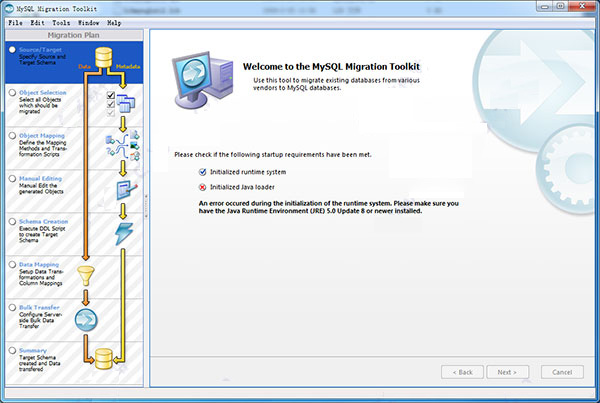This screenshot has width=600, height=403.
Task: Click the 'Initialized runtime system' text
Action: [x=248, y=172]
